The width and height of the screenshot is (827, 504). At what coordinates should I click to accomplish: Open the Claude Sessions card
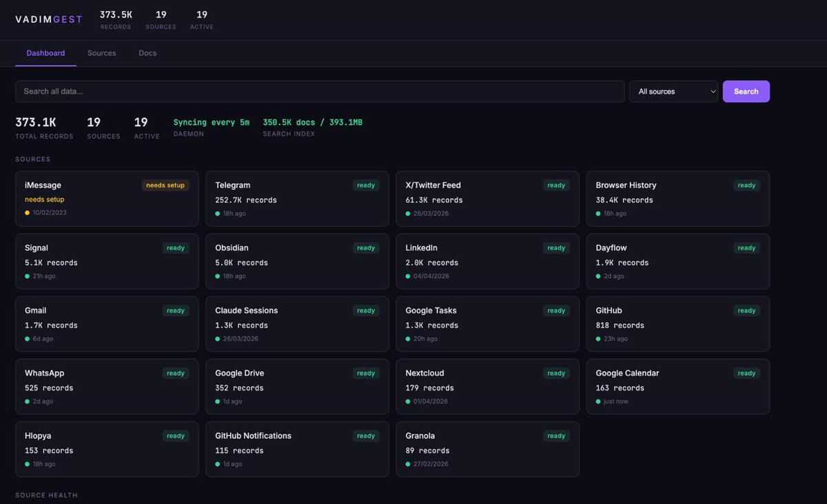click(297, 324)
